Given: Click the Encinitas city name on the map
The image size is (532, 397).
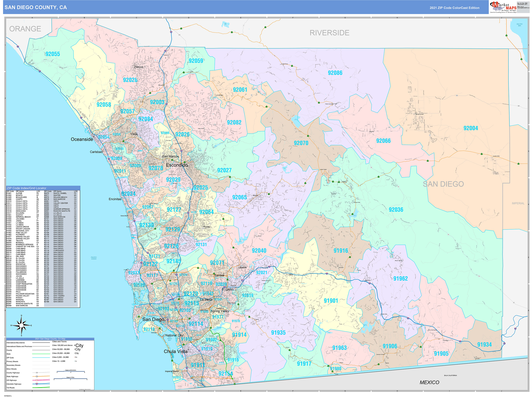Looking at the screenshot, I should (x=115, y=199).
